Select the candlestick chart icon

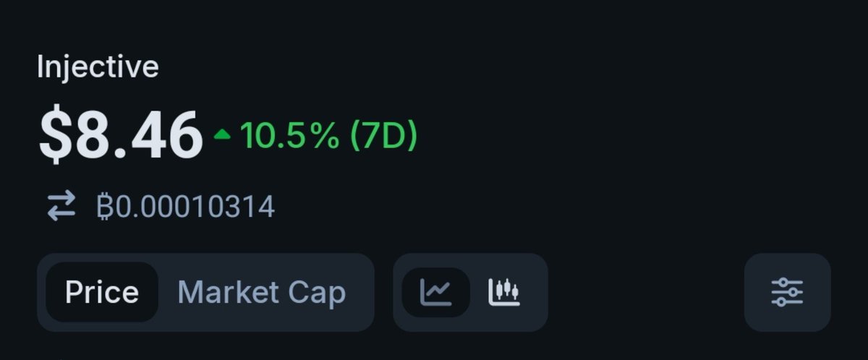coord(504,292)
